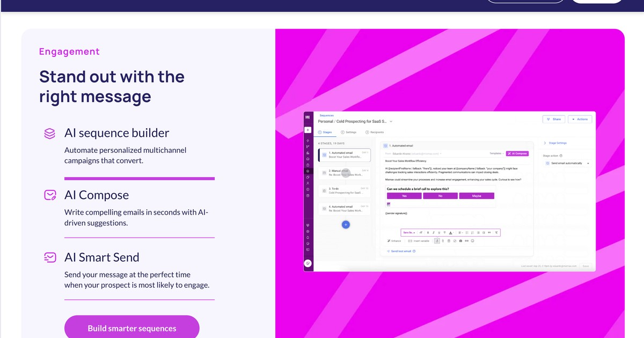The image size is (644, 338).
Task: Expand the Stage Settings panel
Action: click(x=555, y=143)
